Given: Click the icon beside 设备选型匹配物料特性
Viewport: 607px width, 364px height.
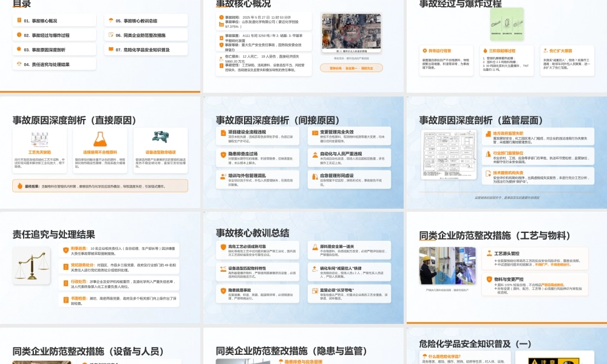Looking at the screenshot, I should 223,269.
